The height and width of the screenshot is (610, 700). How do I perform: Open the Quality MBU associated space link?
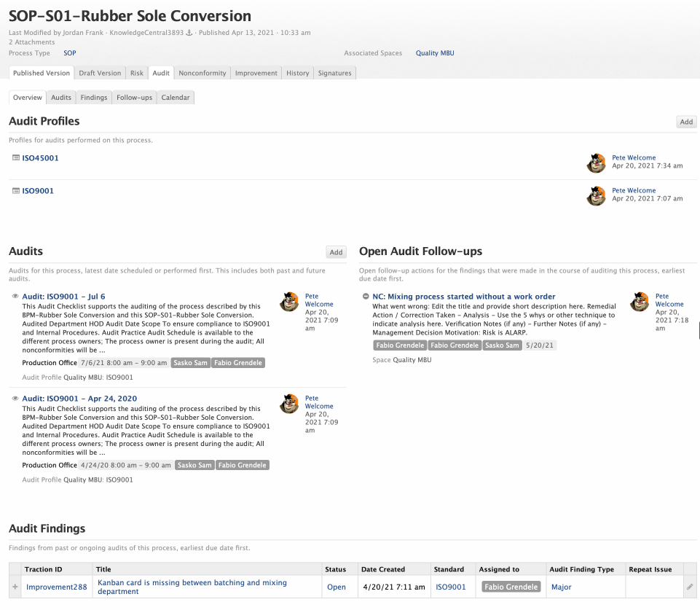click(435, 53)
